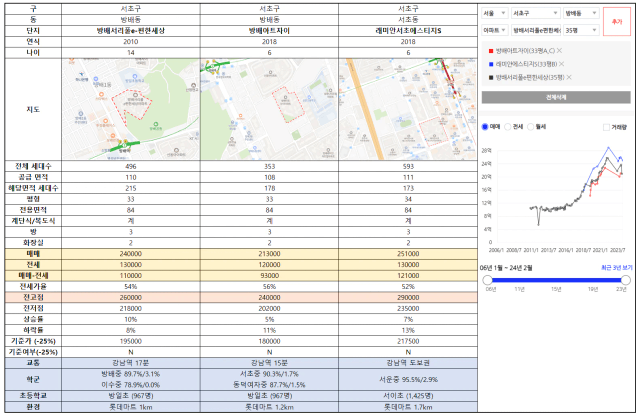Click the 학군 row header
The height and width of the screenshot is (416, 640).
(x=33, y=379)
